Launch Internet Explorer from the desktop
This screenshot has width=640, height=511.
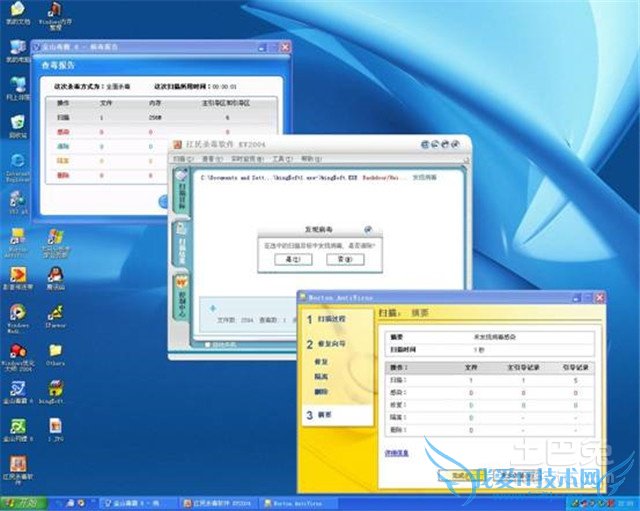(x=17, y=167)
